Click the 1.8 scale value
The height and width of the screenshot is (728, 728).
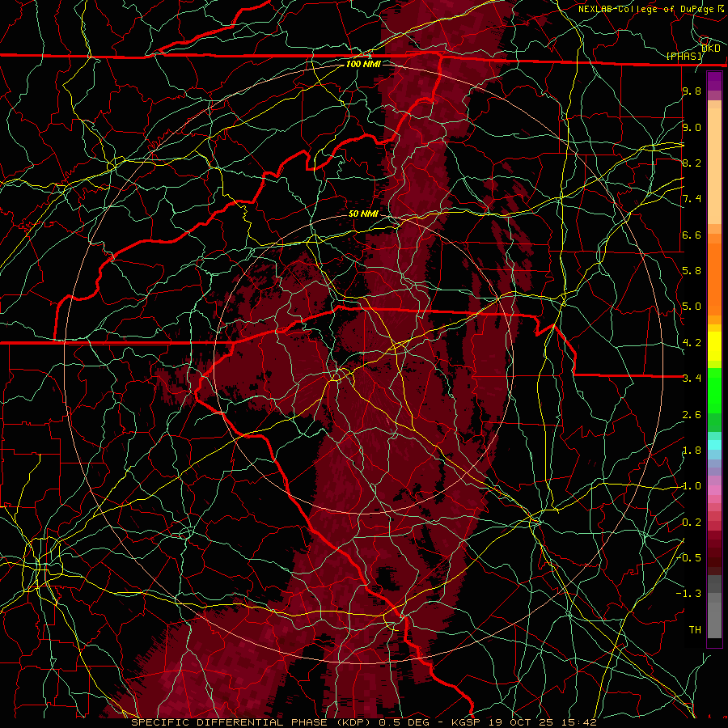[x=692, y=451]
